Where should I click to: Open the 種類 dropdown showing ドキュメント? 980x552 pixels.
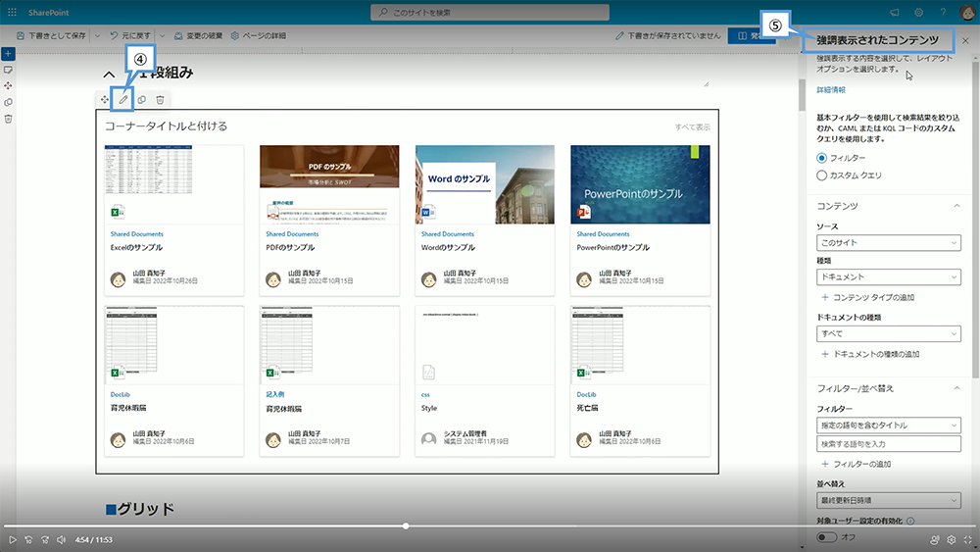[x=888, y=277]
